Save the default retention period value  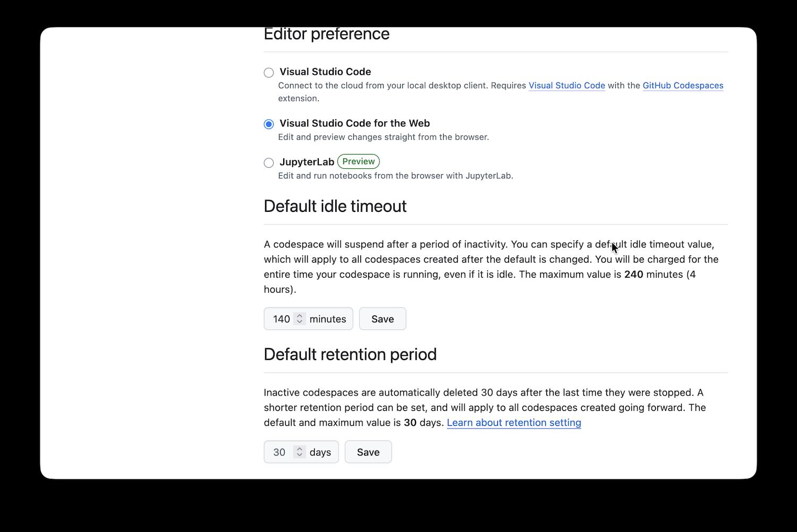(x=368, y=452)
